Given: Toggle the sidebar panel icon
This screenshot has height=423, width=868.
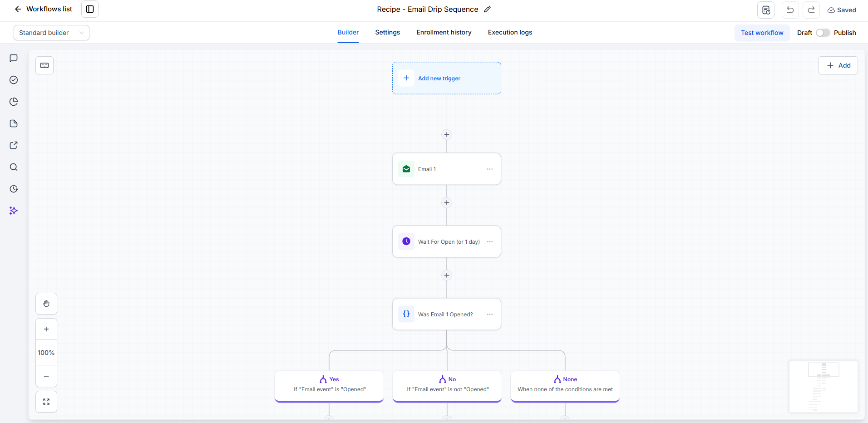Looking at the screenshot, I should tap(90, 9).
